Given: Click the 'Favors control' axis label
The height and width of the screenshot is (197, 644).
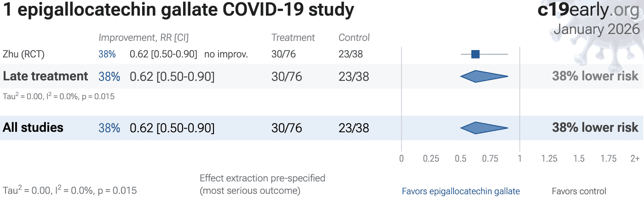Looking at the screenshot, I should 579,191.
